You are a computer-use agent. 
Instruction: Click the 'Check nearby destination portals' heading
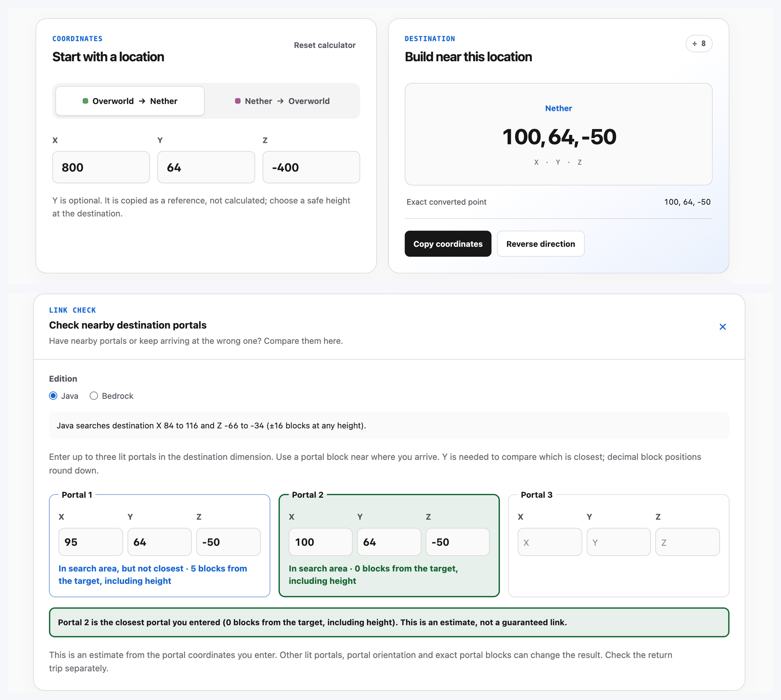(x=128, y=325)
